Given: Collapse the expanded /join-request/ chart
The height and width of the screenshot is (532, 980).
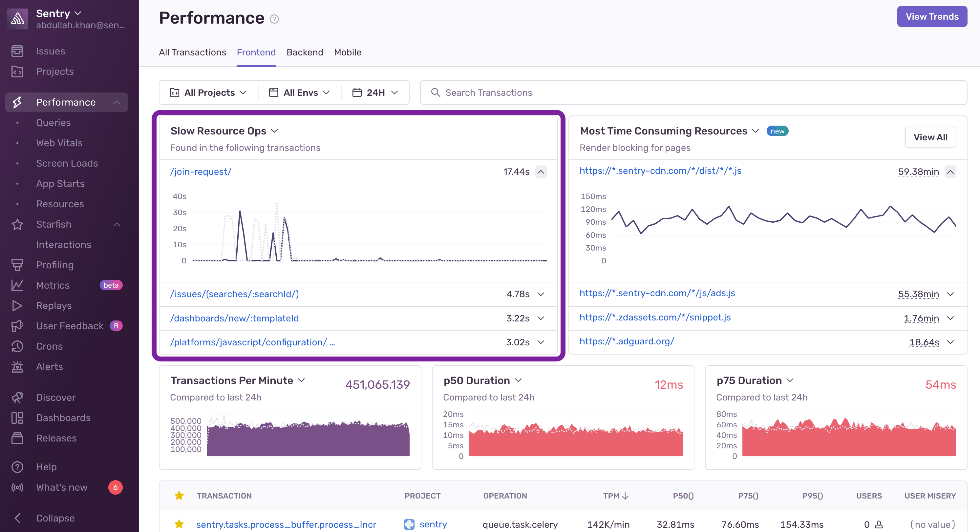Looking at the screenshot, I should 541,172.
